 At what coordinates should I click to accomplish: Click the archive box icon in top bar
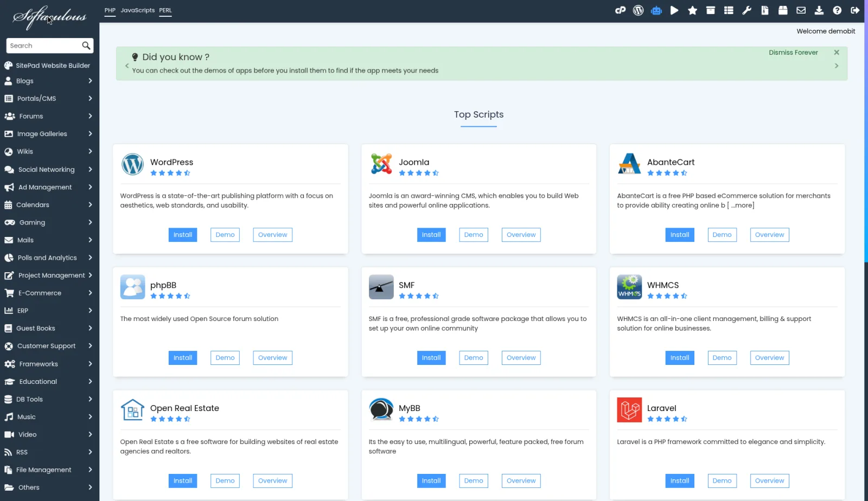point(710,10)
